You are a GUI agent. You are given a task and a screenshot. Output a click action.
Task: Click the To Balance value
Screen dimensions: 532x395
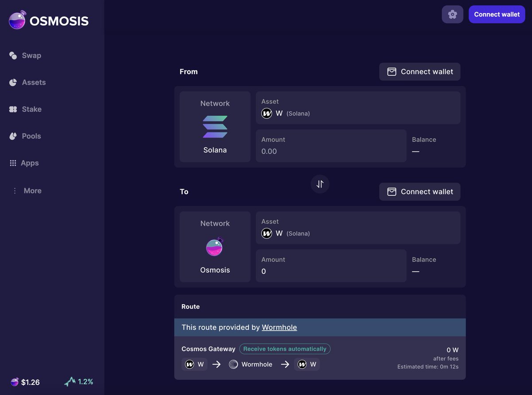coord(415,271)
